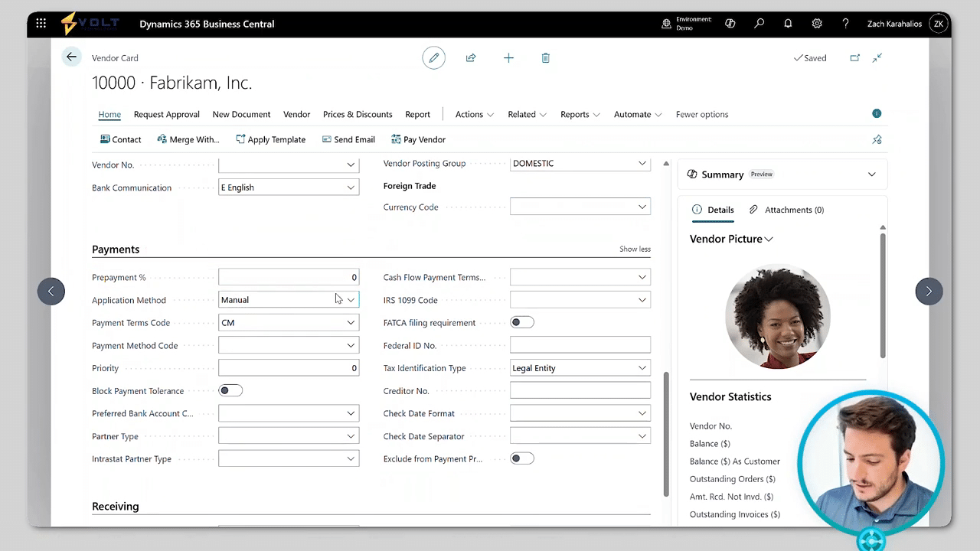Screen dimensions: 980x551
Task: Open Currency Code dropdown
Action: (642, 207)
